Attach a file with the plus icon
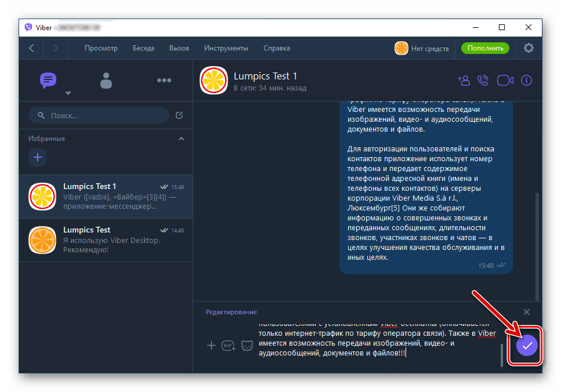561x392 pixels. 211,346
